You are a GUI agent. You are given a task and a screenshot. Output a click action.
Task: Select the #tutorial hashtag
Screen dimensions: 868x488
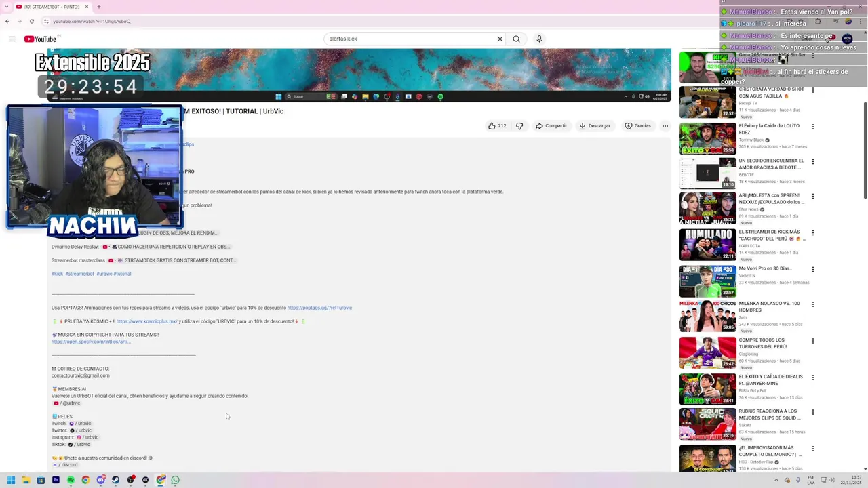[x=122, y=274]
